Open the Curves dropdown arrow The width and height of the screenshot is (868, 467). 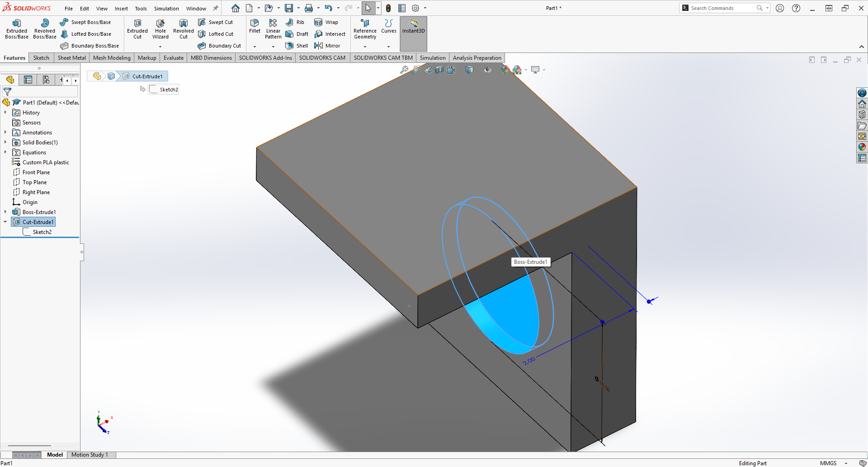coord(388,47)
